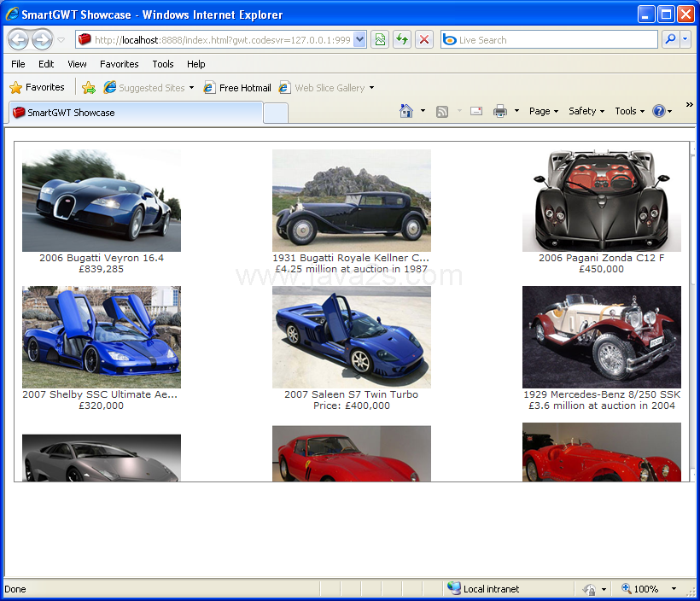
Task: Click the '2007 Saleen S7 Twin Turbo' caption
Action: click(x=352, y=394)
